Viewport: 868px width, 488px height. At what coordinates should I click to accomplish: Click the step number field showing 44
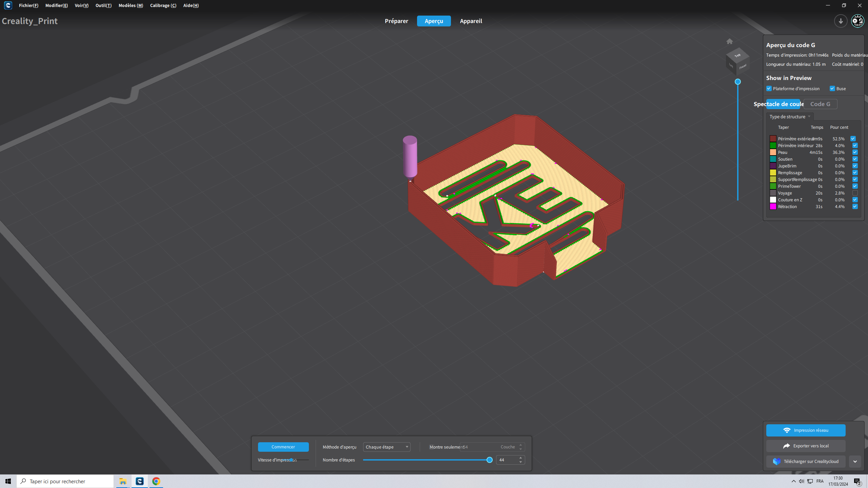[x=507, y=460]
